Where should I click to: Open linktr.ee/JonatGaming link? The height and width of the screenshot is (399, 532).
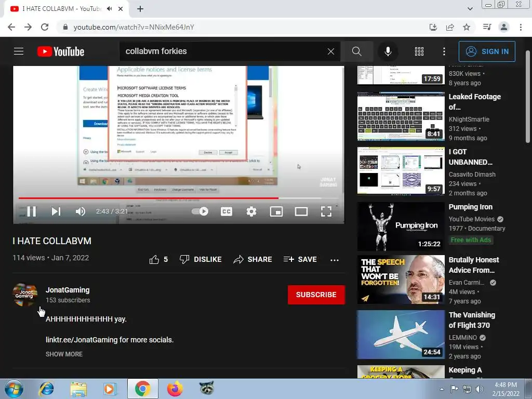[x=82, y=340]
